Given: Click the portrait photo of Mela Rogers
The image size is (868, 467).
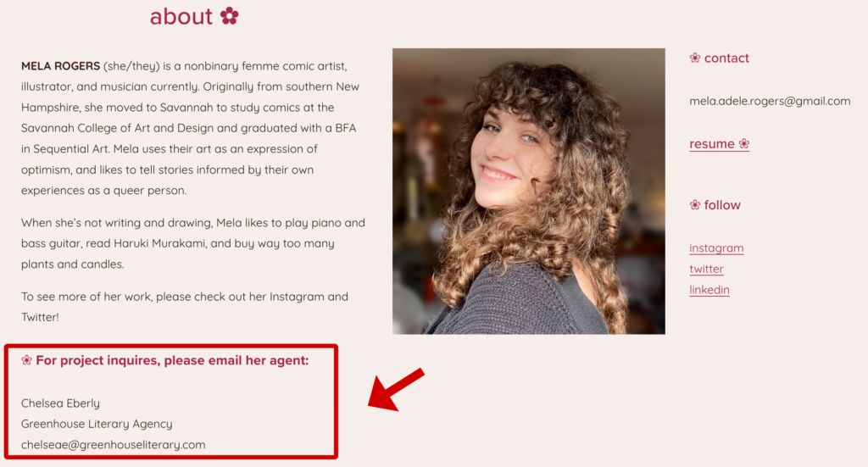Looking at the screenshot, I should [529, 191].
